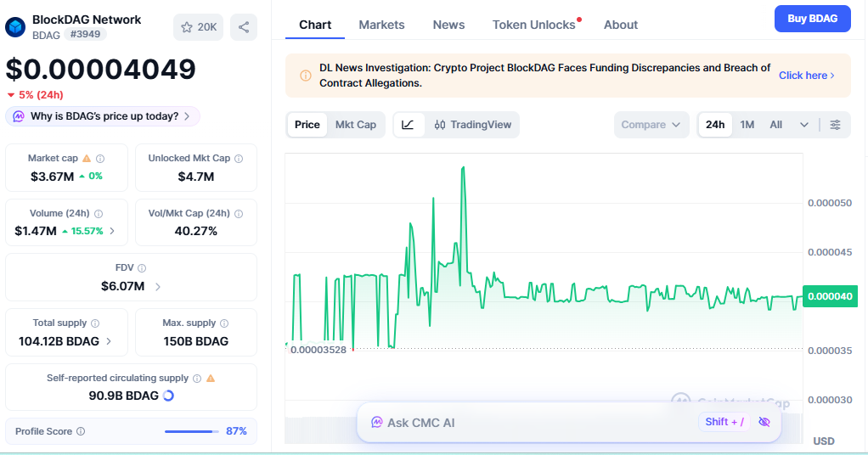Switch to TradingView candlestick chart

click(x=473, y=125)
